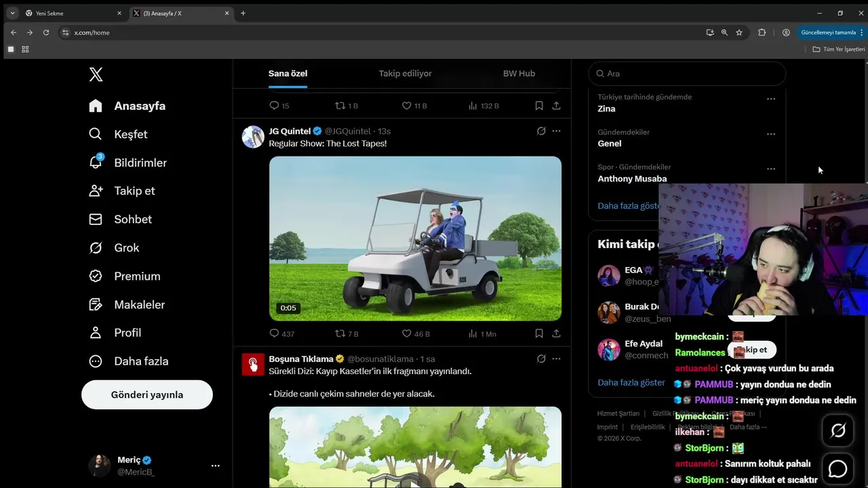Open Chrome profile icon

point(786,33)
